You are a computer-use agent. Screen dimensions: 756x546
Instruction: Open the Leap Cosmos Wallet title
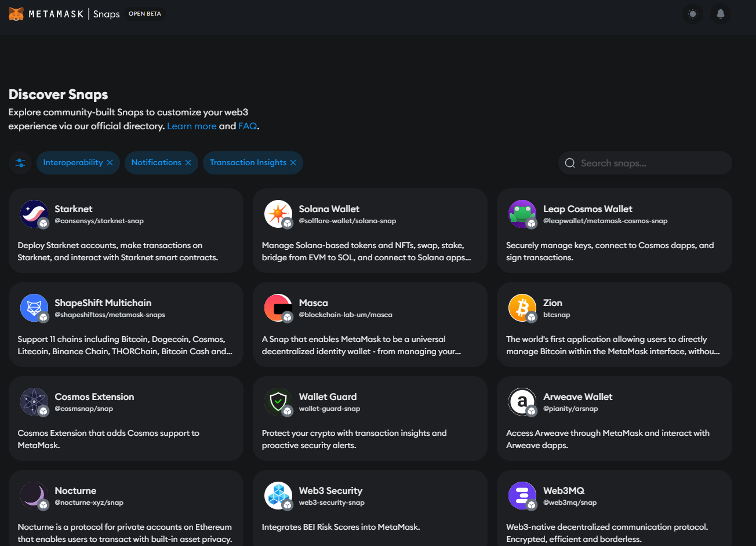tap(588, 209)
